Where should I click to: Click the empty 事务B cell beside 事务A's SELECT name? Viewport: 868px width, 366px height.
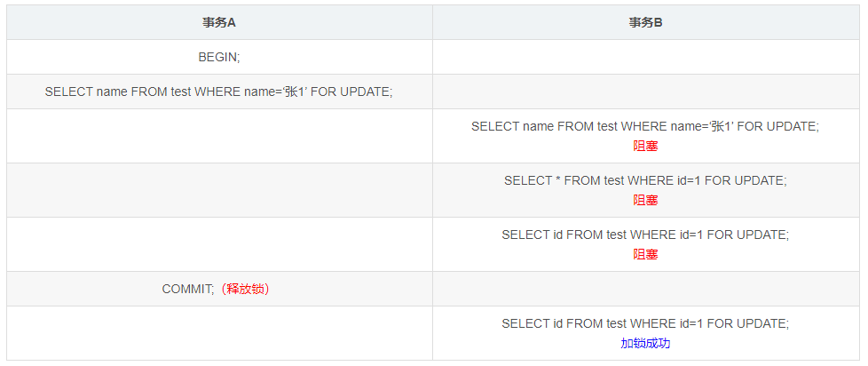point(645,91)
